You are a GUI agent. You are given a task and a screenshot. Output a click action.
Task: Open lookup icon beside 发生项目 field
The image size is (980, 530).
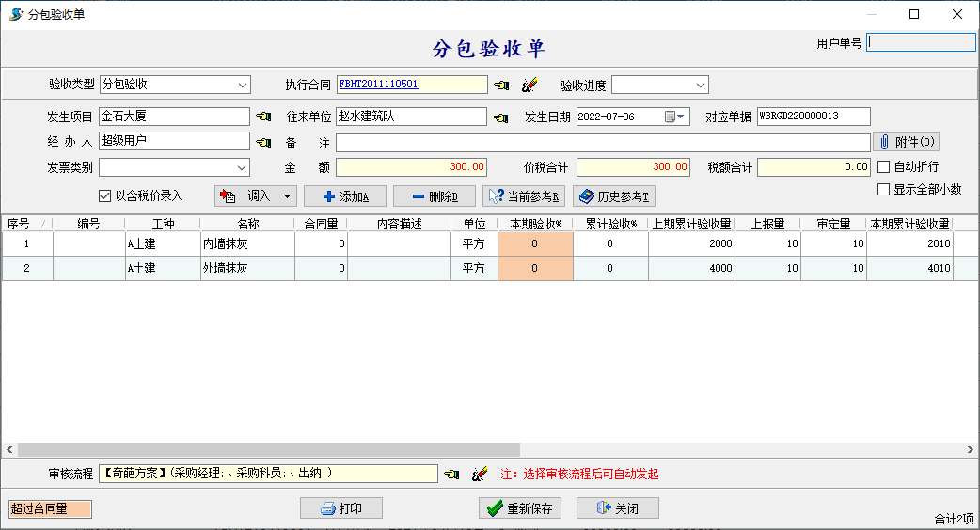pyautogui.click(x=263, y=117)
